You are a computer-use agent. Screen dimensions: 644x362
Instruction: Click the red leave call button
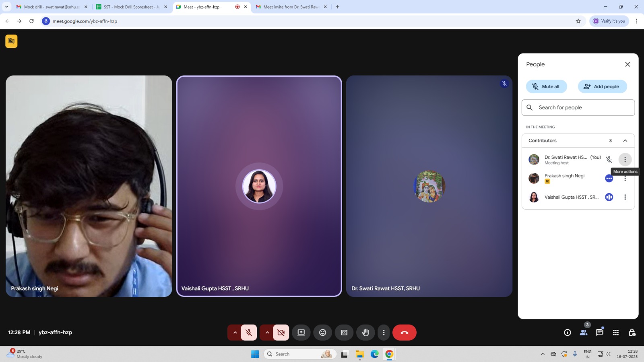click(404, 333)
